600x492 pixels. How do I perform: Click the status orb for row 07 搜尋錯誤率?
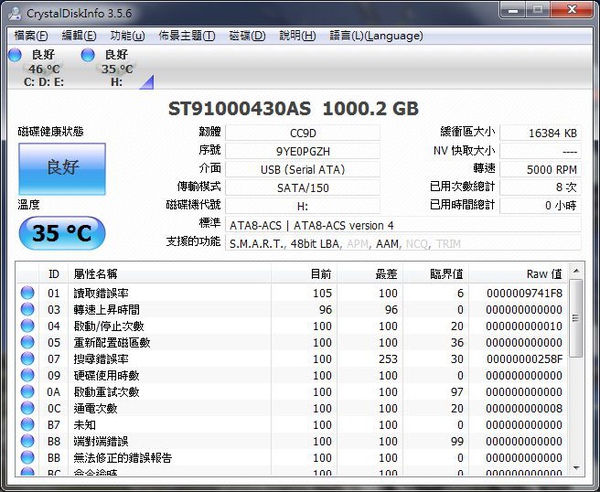[27, 358]
